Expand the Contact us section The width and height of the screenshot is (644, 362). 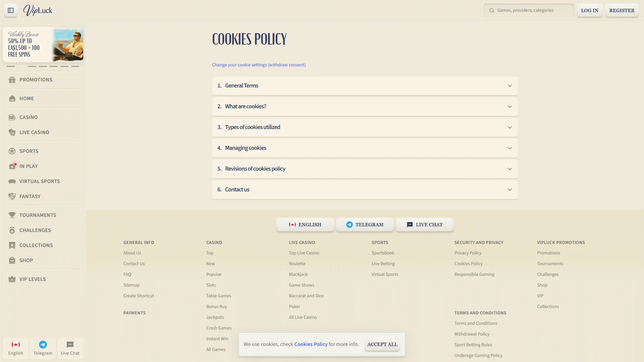point(365,190)
